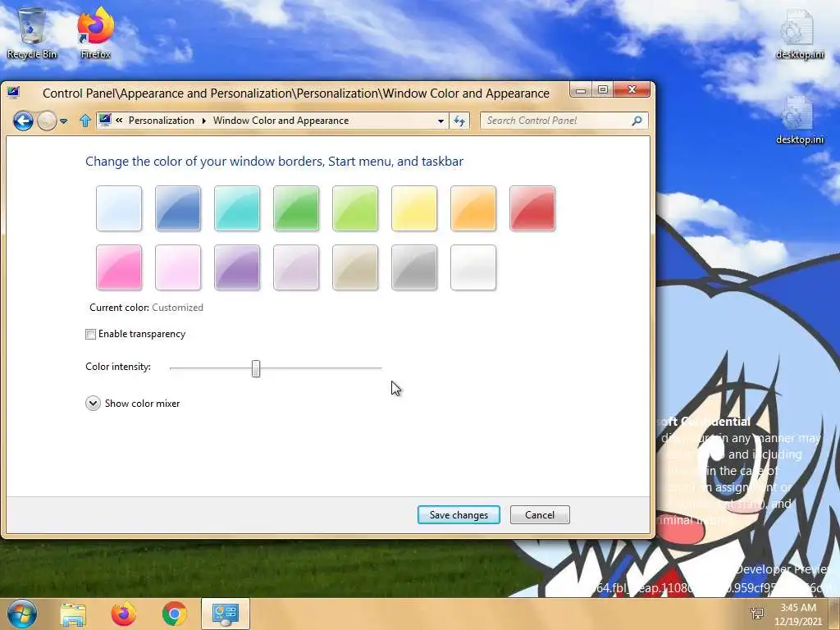
Task: Click the double chevron in address bar
Action: click(x=119, y=121)
